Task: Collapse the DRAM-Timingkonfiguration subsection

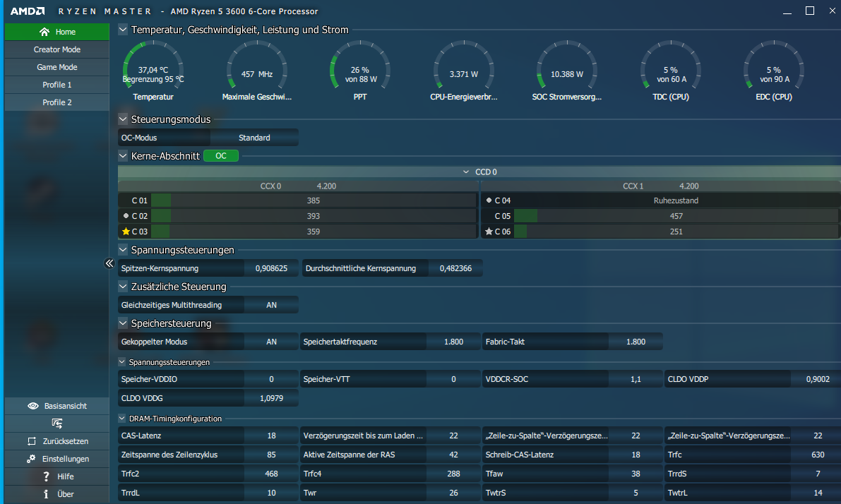Action: pyautogui.click(x=121, y=418)
